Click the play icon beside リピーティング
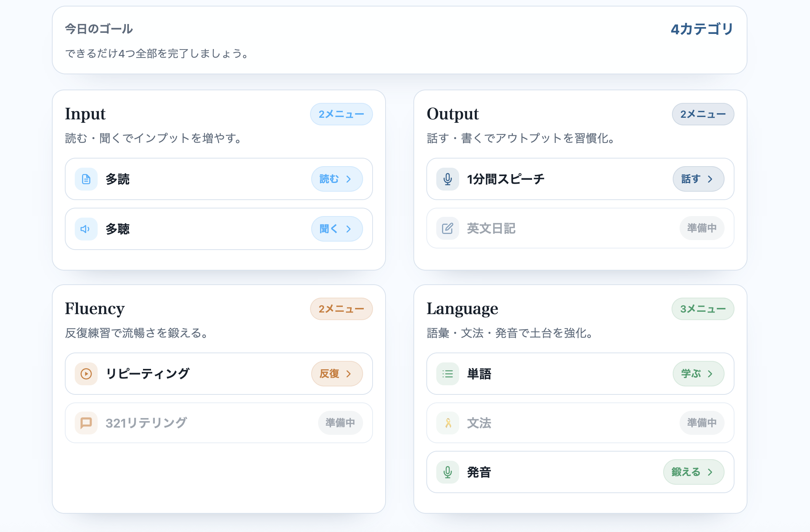 click(x=86, y=373)
